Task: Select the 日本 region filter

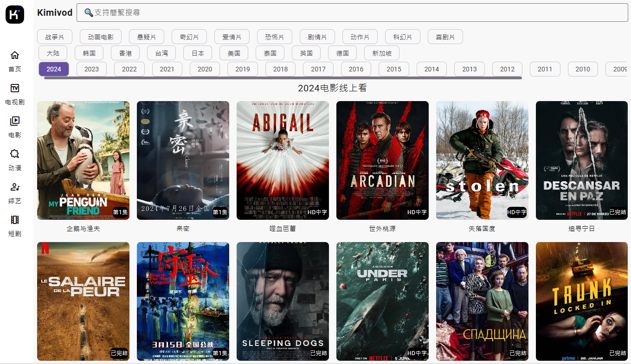Action: pyautogui.click(x=198, y=53)
